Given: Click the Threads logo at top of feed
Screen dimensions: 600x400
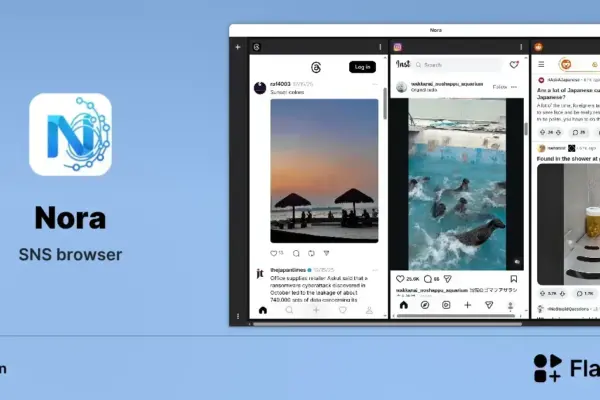Looking at the screenshot, I should pos(316,68).
